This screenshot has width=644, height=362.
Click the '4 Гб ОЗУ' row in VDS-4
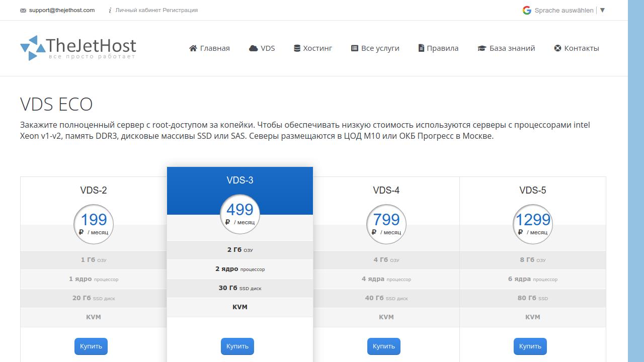point(386,260)
